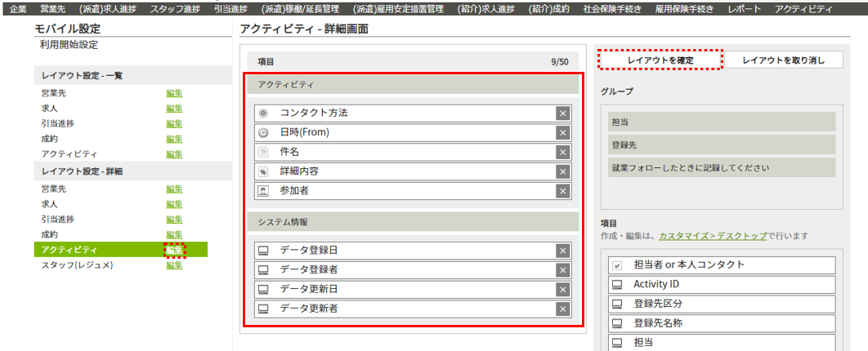Image resolution: width=868 pixels, height=351 pixels.
Task: Edit アクティビティ under レイアウト設定 - 一覧
Action: (174, 154)
